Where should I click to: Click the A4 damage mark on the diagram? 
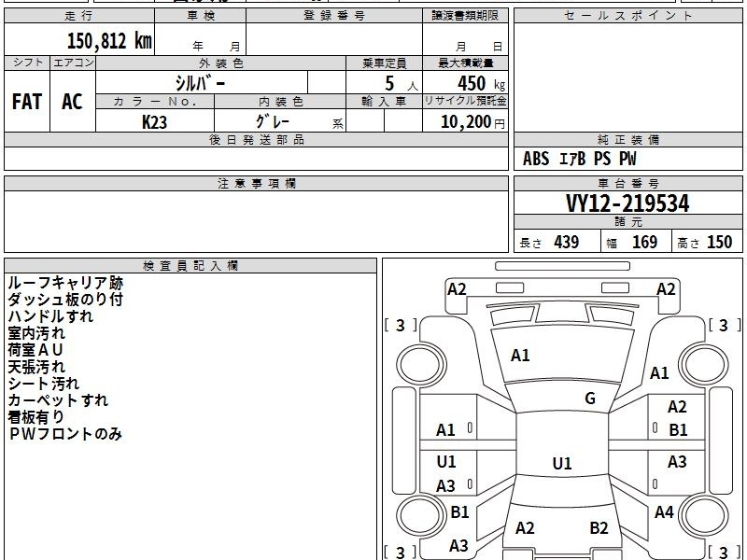pos(664,512)
